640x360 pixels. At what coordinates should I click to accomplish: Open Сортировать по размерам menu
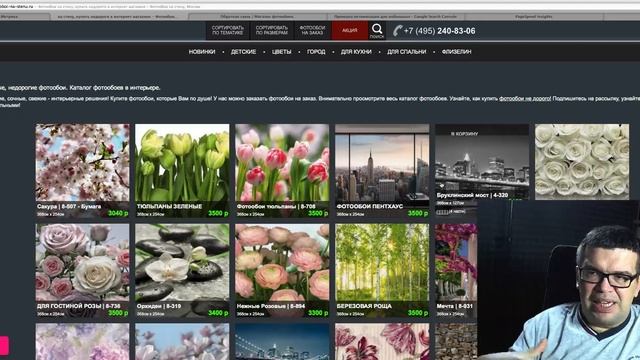pyautogui.click(x=271, y=30)
